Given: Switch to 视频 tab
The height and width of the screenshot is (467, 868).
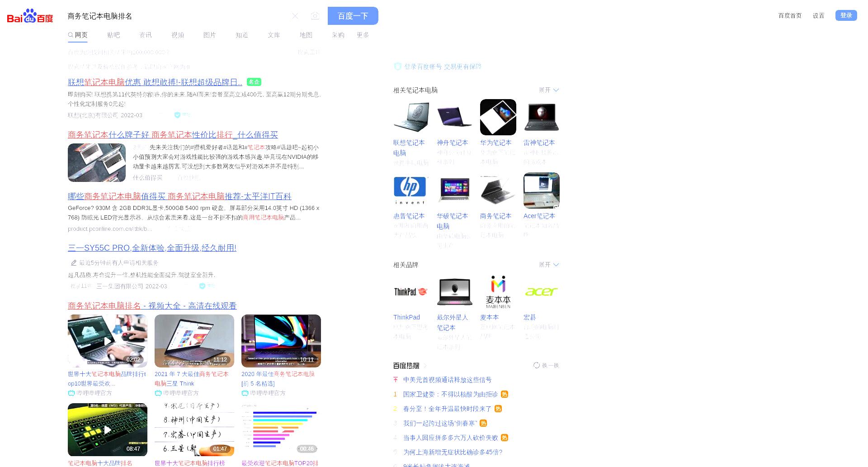Looking at the screenshot, I should click(178, 35).
